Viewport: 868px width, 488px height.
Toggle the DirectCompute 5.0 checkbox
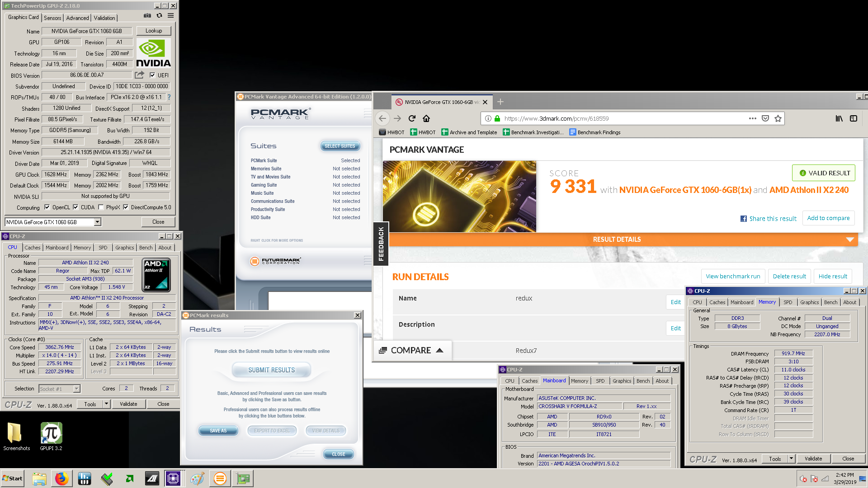[x=126, y=207]
